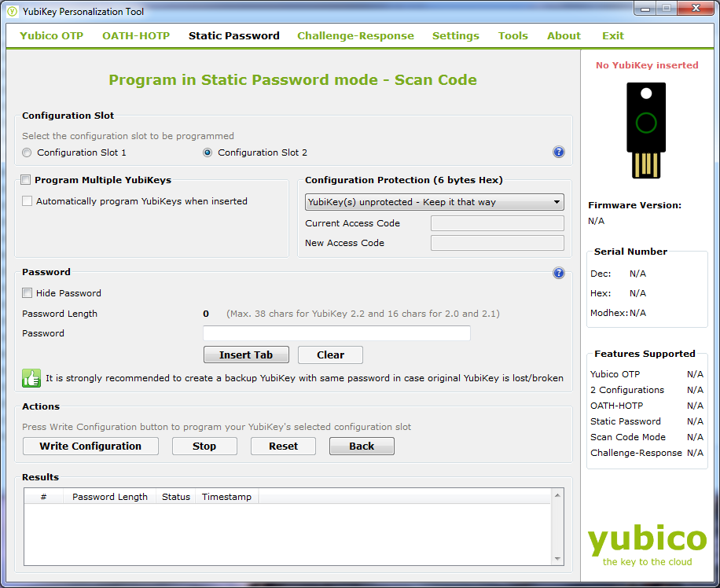Enable Program Multiple YubiKeys checkbox
The height and width of the screenshot is (588, 720).
point(26,179)
